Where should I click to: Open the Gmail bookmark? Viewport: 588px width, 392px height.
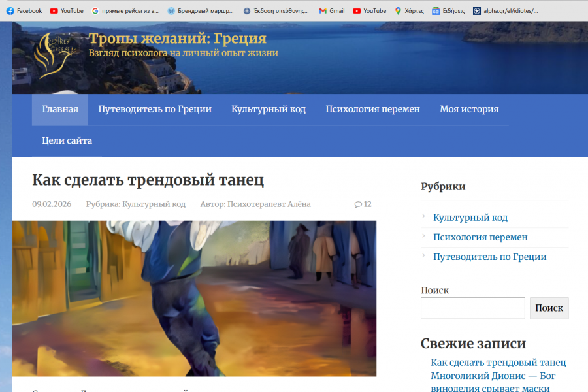[x=332, y=11]
